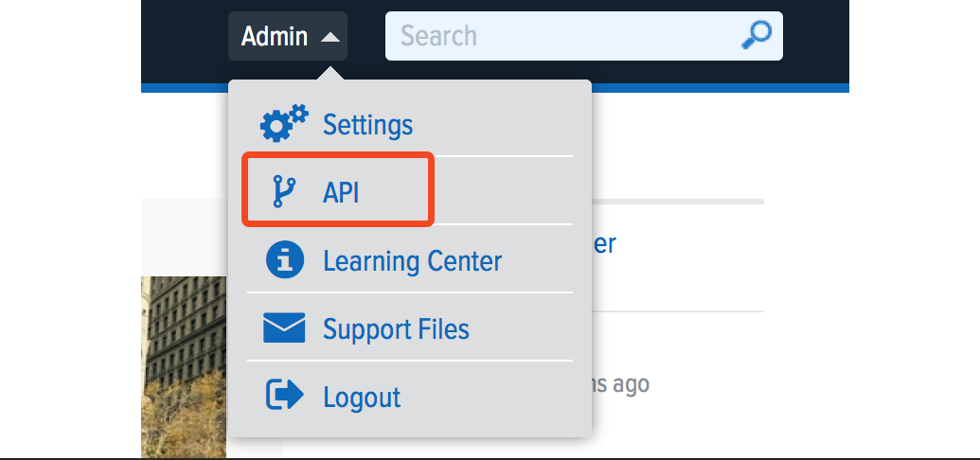Open Learning Center from the menu
This screenshot has height=460, width=980.
[412, 260]
